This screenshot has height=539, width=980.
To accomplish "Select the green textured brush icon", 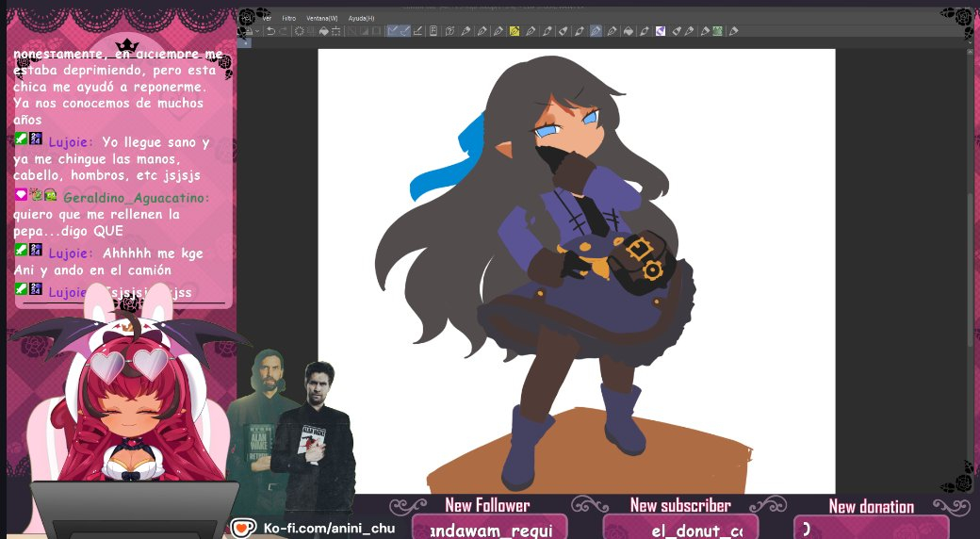I will pos(717,31).
